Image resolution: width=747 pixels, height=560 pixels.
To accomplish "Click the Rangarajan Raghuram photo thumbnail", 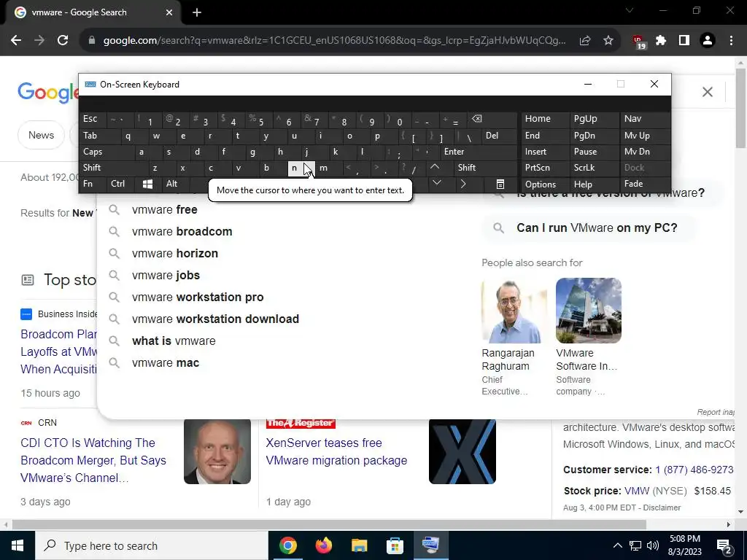I will (514, 311).
